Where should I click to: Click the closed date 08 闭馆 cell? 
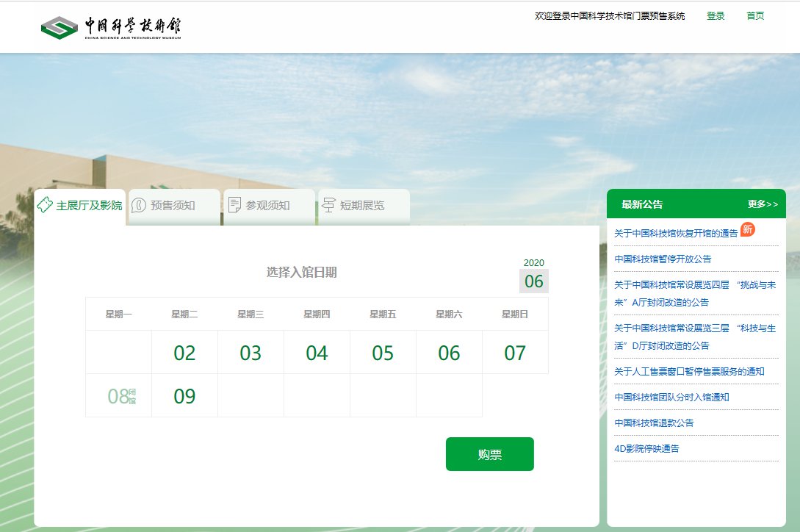pyautogui.click(x=119, y=397)
